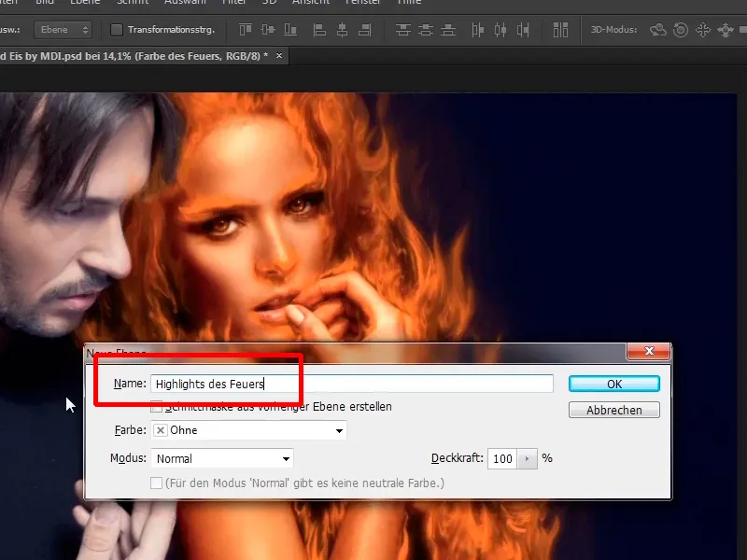Distribute horizontal centers icon
The width and height of the screenshot is (747, 560).
point(500,30)
